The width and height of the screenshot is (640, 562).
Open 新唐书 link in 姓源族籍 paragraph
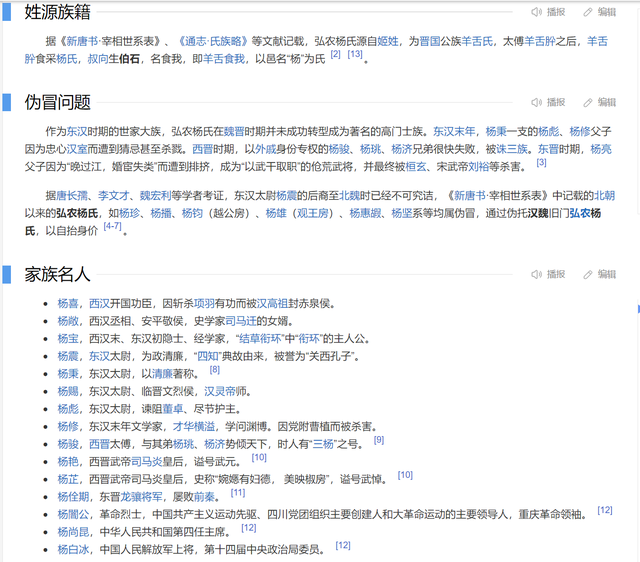82,41
